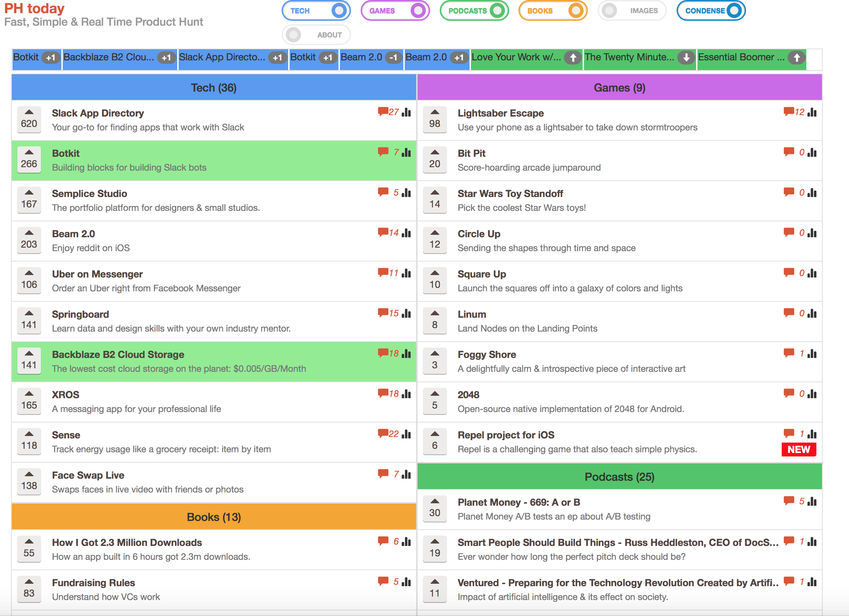Collapse the Podcasts (25) section header

coord(619,477)
